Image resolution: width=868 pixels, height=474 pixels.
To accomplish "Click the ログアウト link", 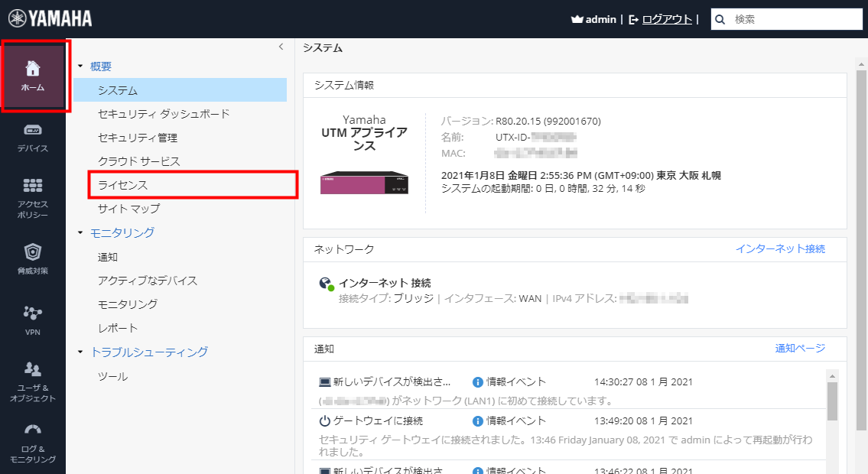I will click(667, 19).
